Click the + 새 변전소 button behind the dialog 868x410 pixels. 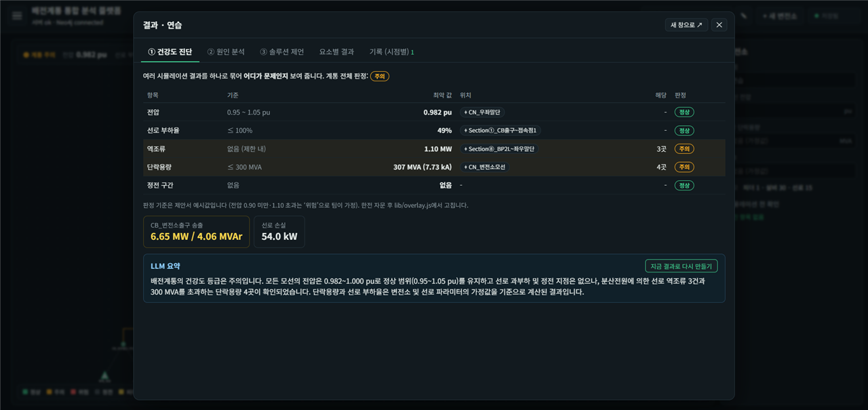(x=779, y=16)
